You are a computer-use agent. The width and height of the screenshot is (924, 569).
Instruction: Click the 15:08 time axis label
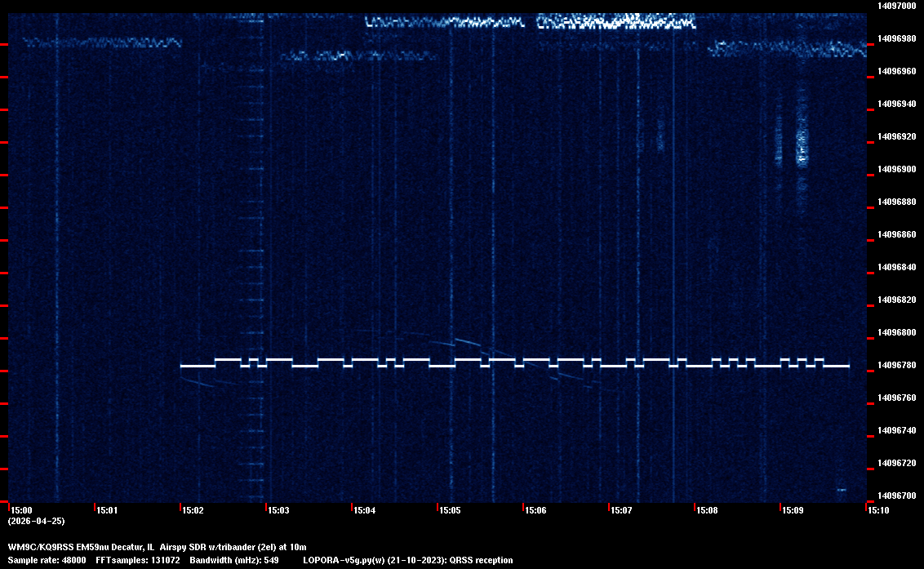click(x=707, y=510)
